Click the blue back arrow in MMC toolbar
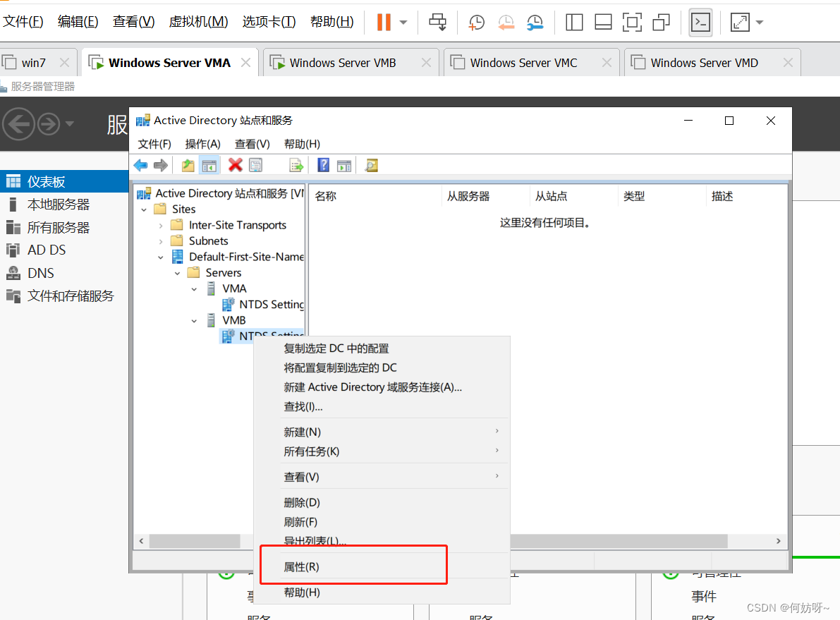The height and width of the screenshot is (620, 840). pyautogui.click(x=141, y=165)
